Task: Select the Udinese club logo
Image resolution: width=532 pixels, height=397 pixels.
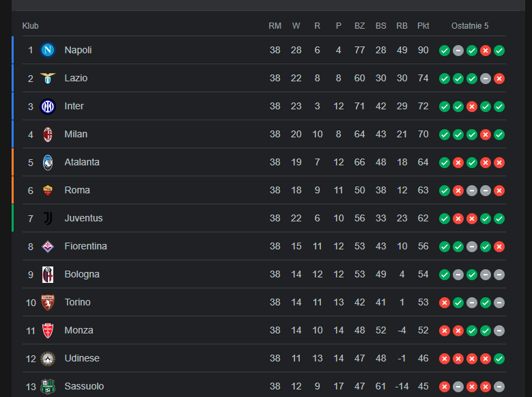Action: pos(48,359)
